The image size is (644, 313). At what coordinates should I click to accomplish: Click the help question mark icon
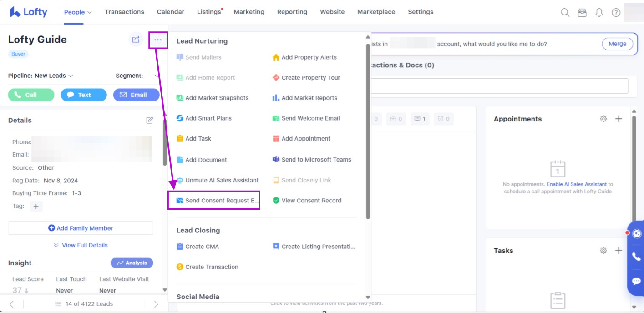[x=616, y=12]
